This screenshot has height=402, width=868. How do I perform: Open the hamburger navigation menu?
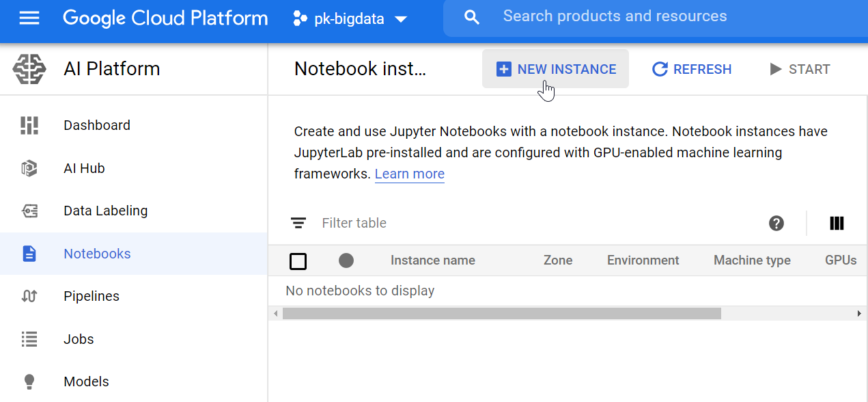point(29,18)
